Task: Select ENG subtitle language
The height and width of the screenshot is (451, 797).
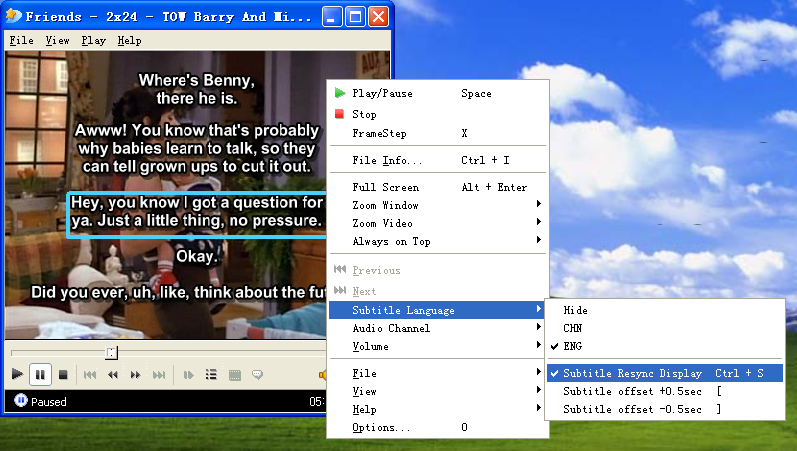Action: coord(665,346)
